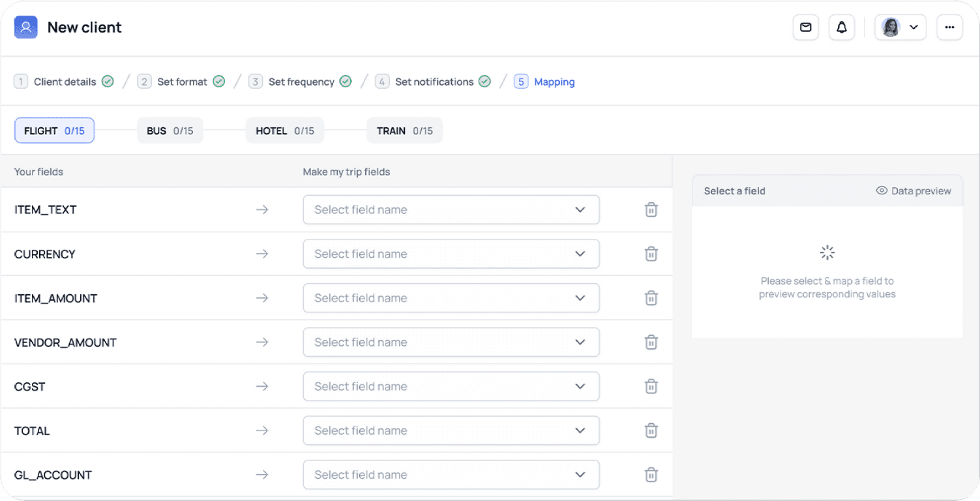Open the Set notifications step
The image size is (980, 501).
434,82
